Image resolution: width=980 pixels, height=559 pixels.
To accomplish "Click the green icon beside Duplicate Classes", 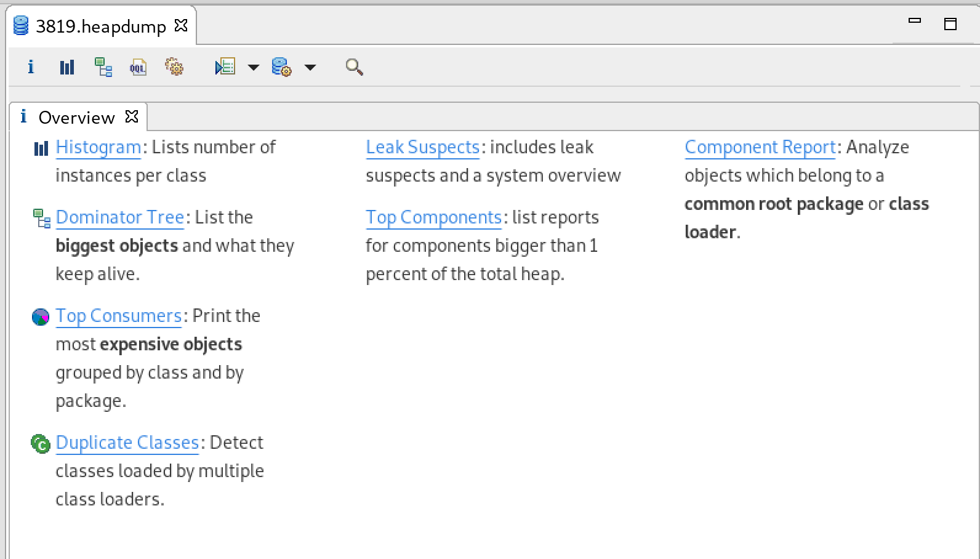I will 41,443.
